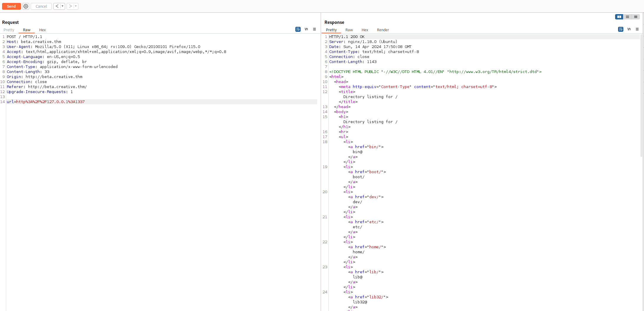Toggle non-printable characters in the Request editor

pyautogui.click(x=306, y=29)
